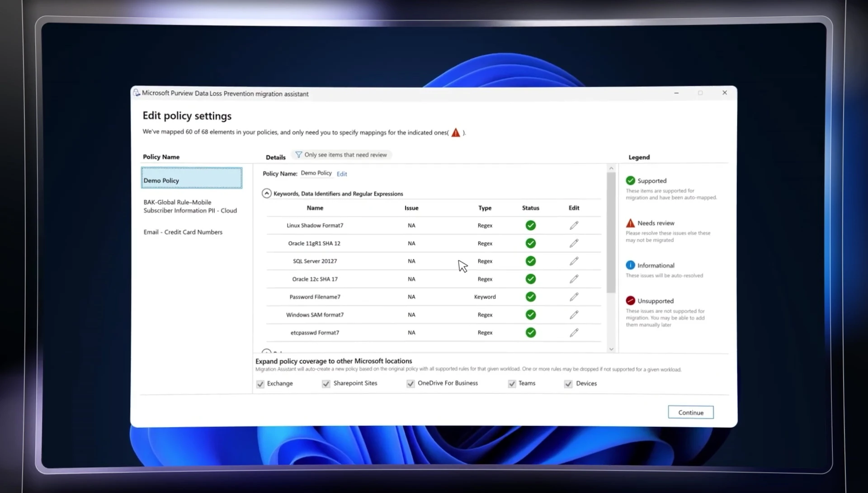The image size is (868, 493).
Task: Click the Password Filename7 name cell
Action: point(315,297)
